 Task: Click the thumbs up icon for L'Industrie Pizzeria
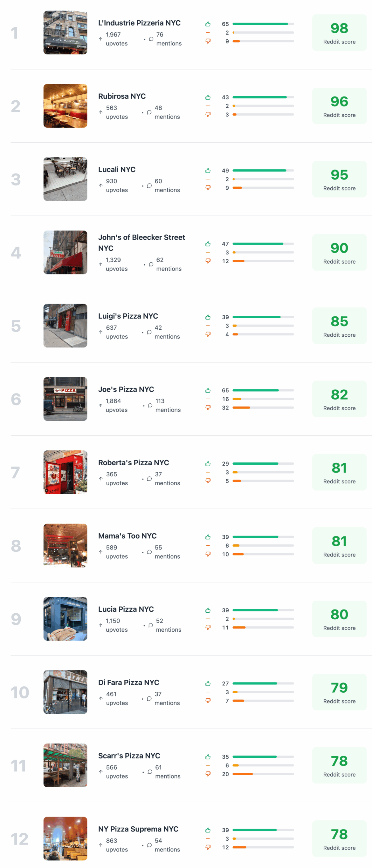click(208, 24)
